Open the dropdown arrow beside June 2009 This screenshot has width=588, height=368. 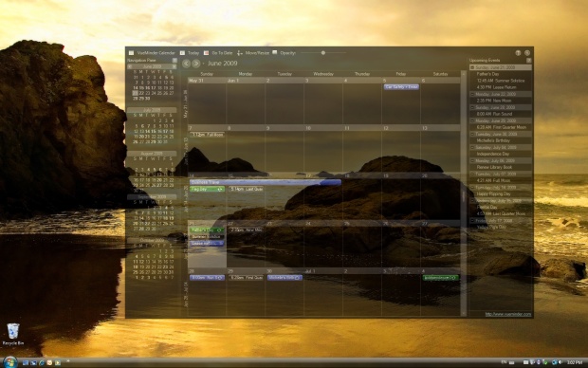204,64
